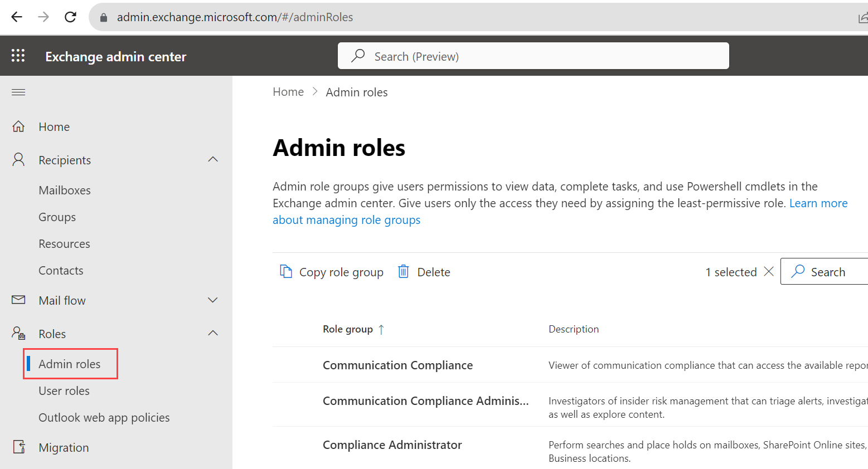Click Exchange admin center title
868x469 pixels.
click(116, 57)
